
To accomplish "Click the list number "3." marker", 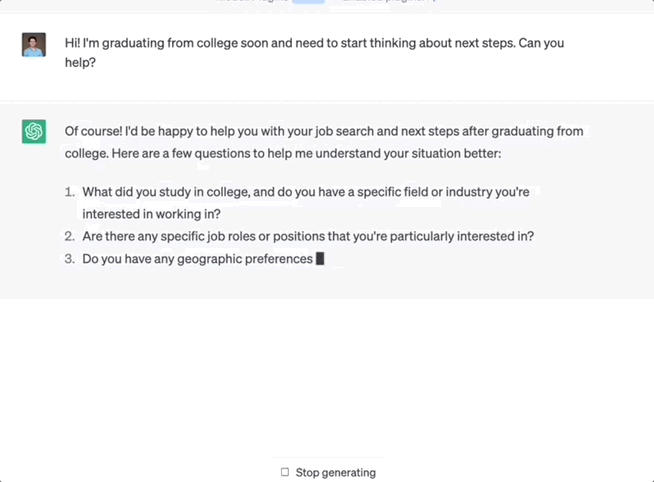I will (70, 259).
